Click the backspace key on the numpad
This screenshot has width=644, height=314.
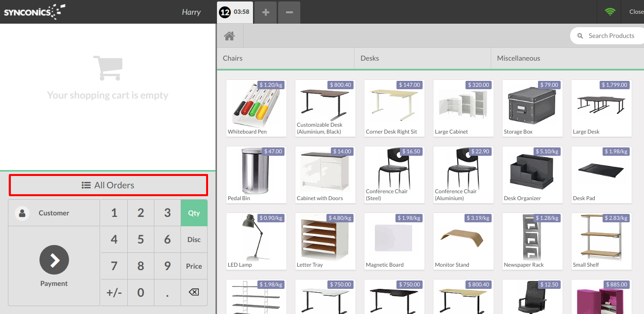click(194, 293)
